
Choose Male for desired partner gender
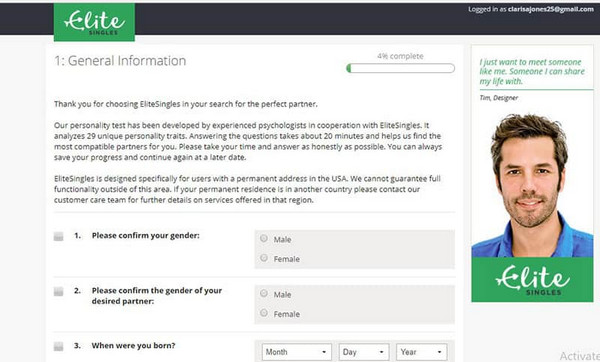264,294
